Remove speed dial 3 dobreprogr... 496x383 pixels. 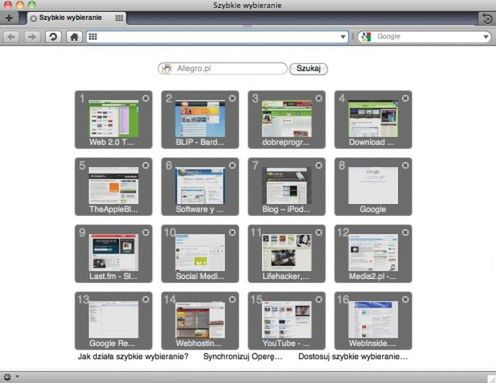[x=319, y=98]
